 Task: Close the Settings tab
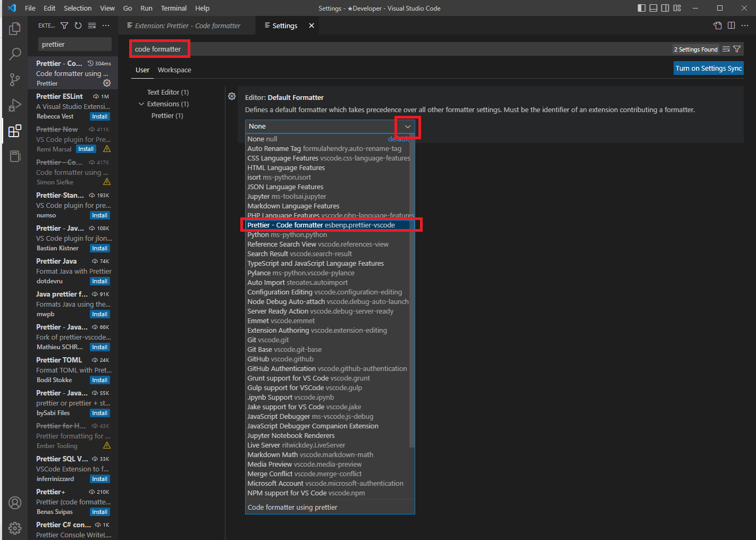coord(312,26)
